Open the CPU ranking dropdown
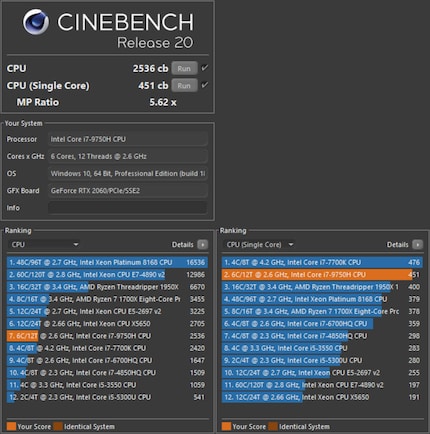The width and height of the screenshot is (430, 434). coord(45,245)
